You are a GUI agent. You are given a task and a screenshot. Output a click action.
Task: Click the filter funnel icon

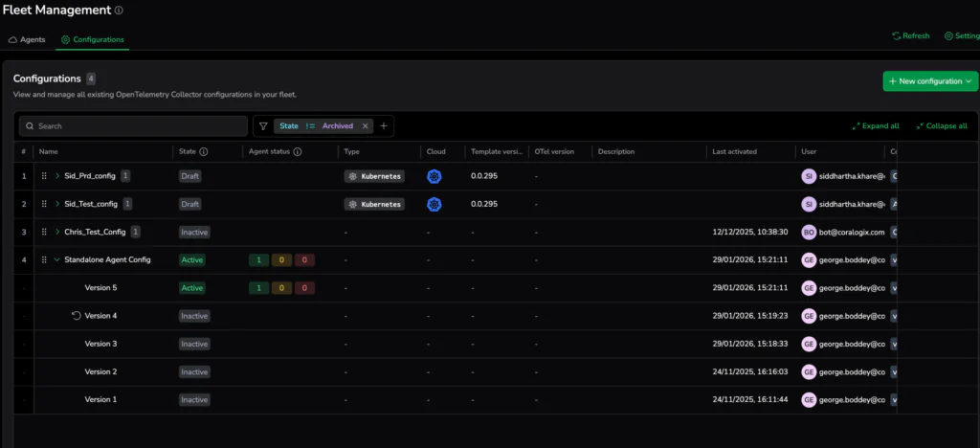(264, 125)
